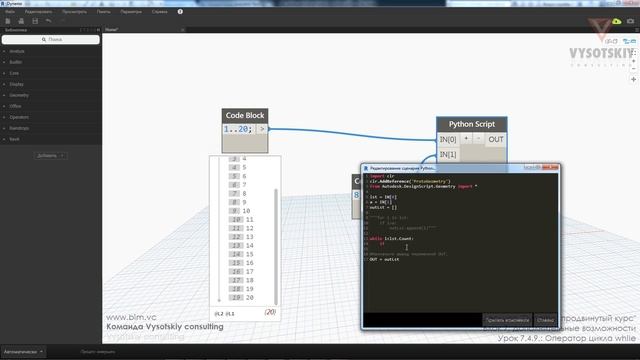Close the Home workspace tab
This screenshot has height=360, width=640.
(x=182, y=30)
